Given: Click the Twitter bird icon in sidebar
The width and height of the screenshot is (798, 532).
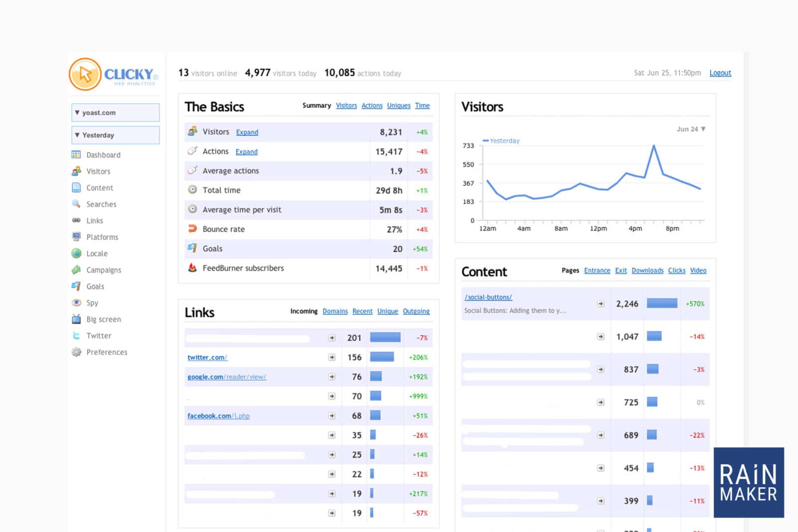Looking at the screenshot, I should [x=76, y=336].
